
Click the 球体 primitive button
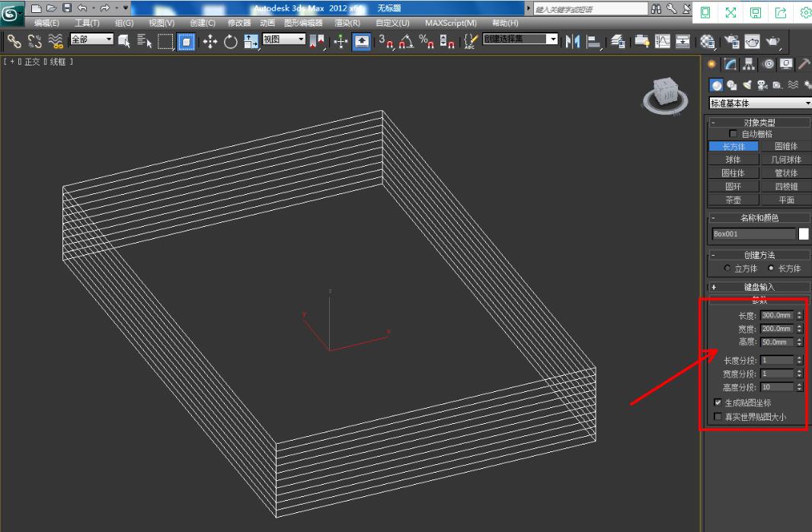(x=733, y=160)
